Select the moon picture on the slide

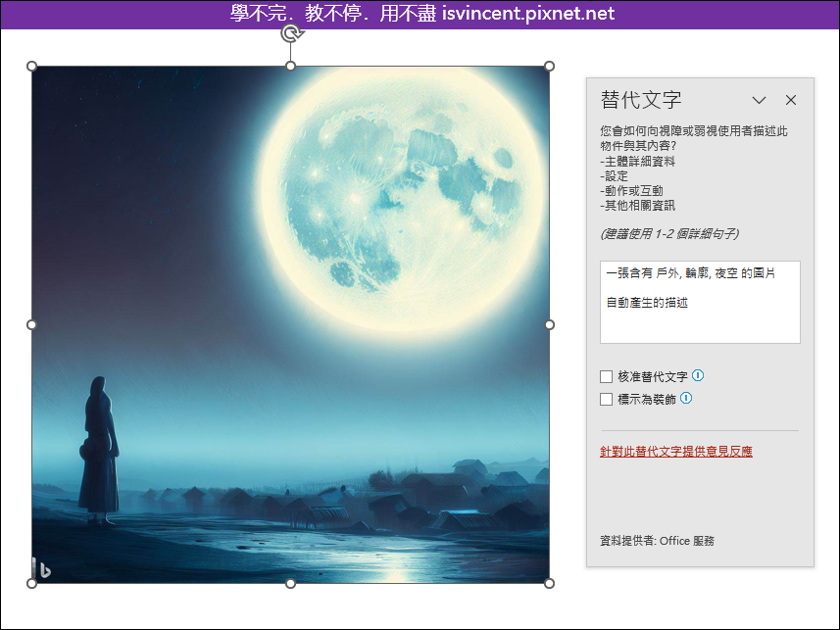(290, 324)
